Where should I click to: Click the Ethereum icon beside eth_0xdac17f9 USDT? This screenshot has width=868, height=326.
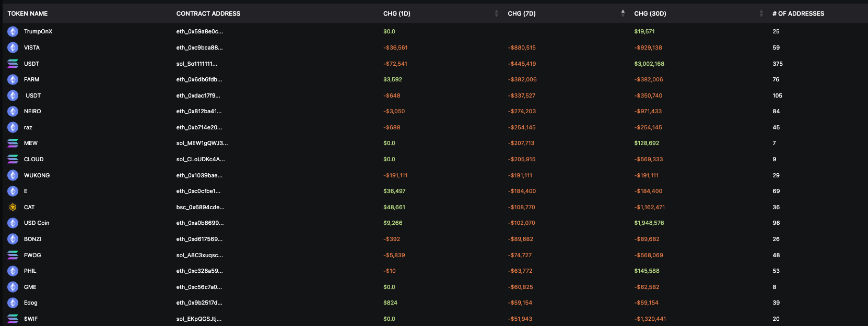point(13,95)
